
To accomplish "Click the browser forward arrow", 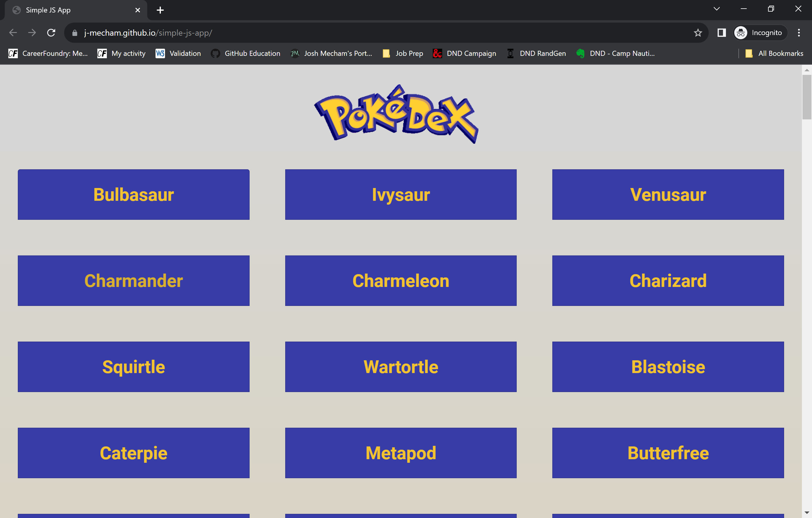I will coord(32,33).
